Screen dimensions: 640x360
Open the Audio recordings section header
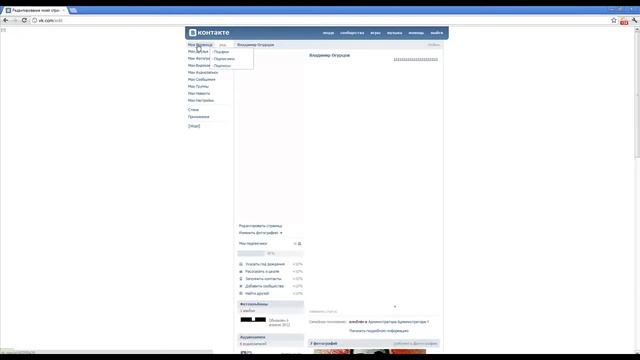pyautogui.click(x=271, y=337)
